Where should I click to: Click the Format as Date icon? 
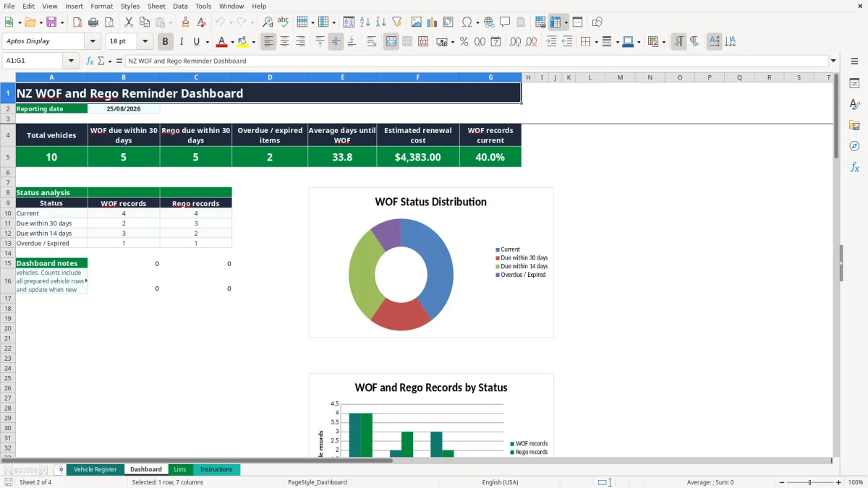[x=496, y=42]
